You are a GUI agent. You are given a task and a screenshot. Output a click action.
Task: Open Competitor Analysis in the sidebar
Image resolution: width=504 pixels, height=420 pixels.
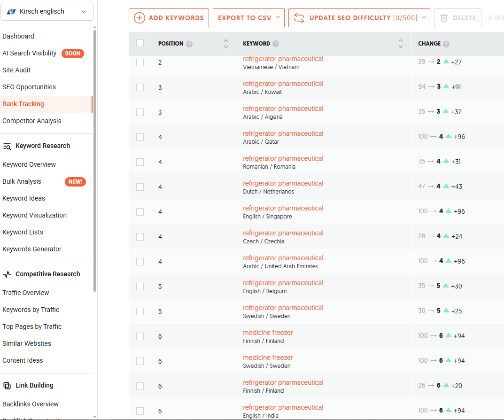32,121
